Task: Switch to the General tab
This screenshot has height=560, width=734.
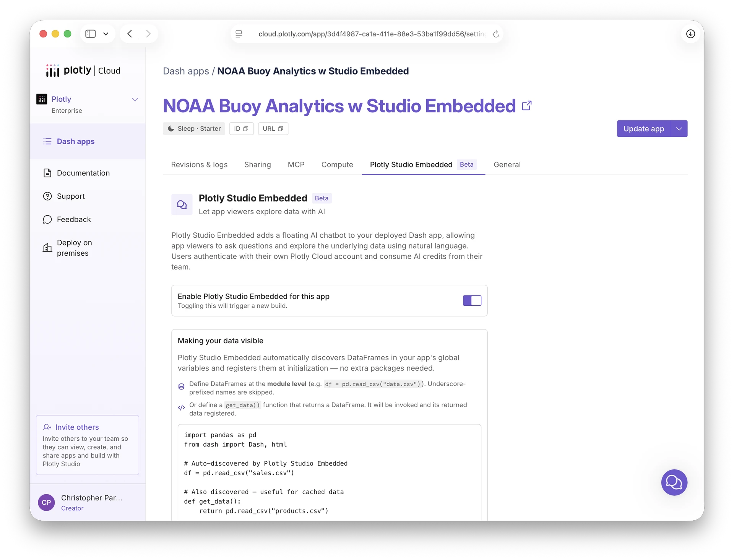Action: pyautogui.click(x=507, y=165)
